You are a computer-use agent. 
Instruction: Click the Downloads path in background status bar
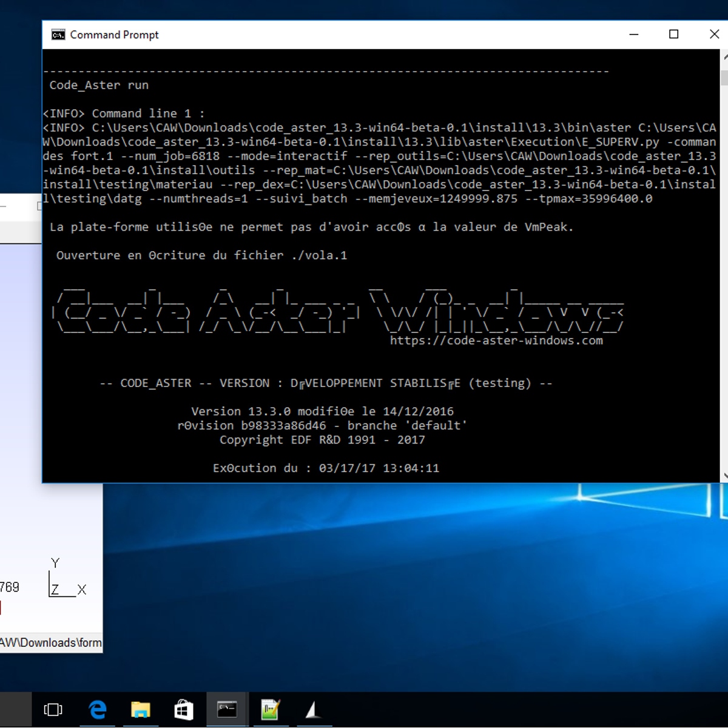51,642
